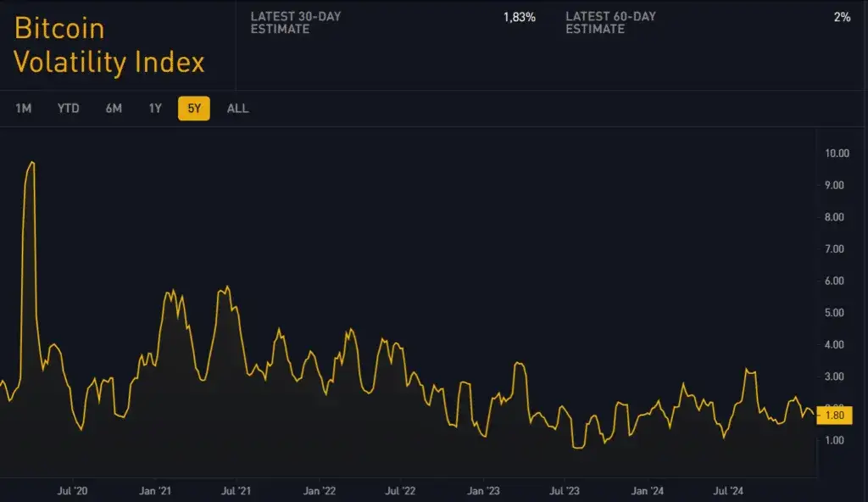Click the highlighted 5Y range button

[194, 109]
